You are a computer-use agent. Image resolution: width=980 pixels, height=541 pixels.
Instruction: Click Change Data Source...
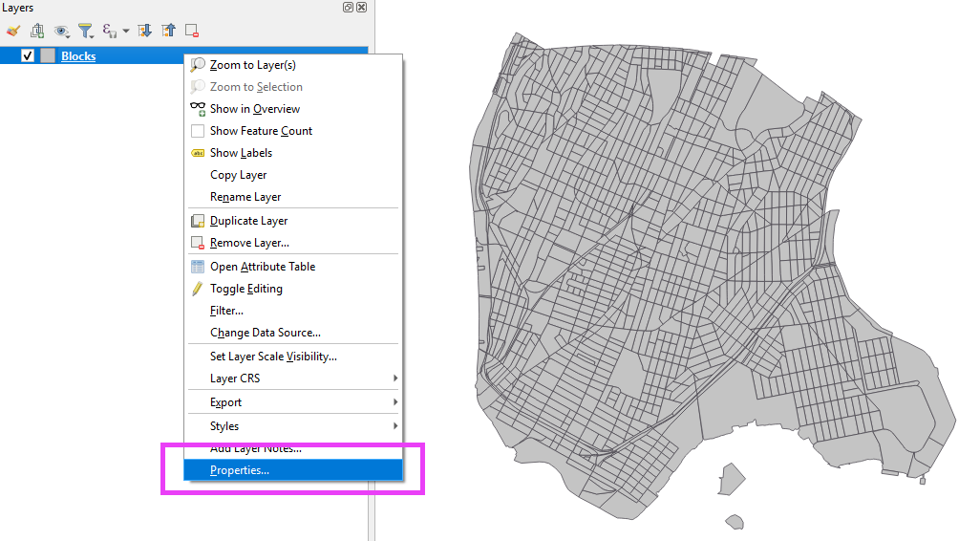(292, 332)
